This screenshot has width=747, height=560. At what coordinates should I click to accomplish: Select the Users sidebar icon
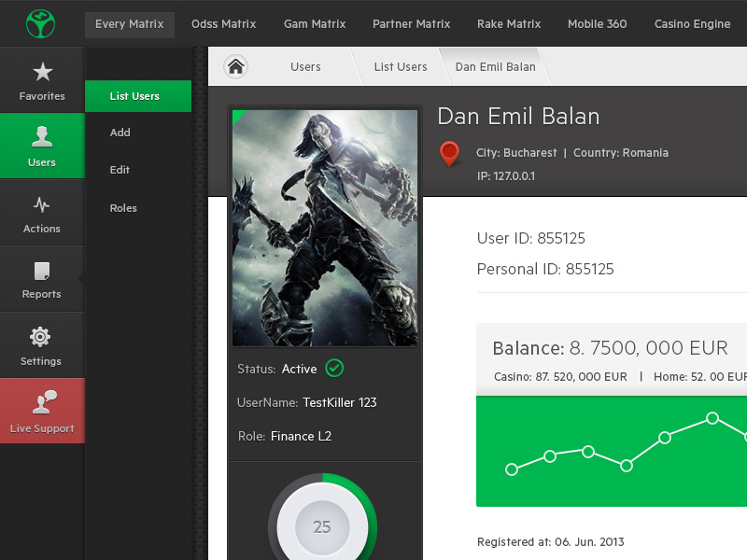pos(42,147)
